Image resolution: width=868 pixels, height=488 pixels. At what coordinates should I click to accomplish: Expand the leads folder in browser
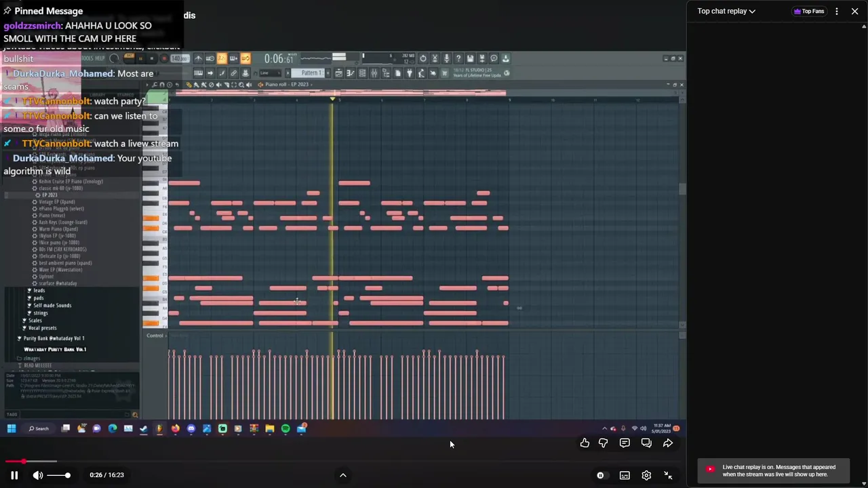[39, 291]
